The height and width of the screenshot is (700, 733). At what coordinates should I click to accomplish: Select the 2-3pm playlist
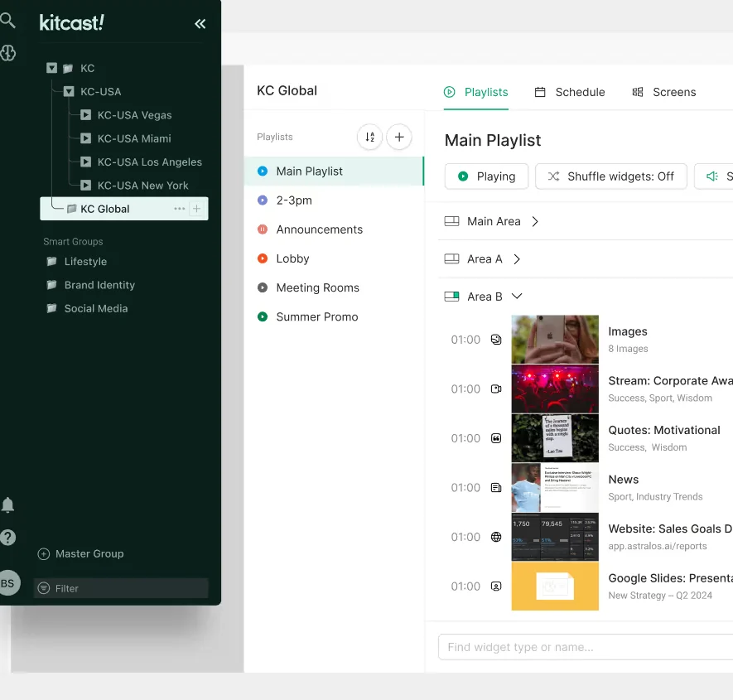click(335, 200)
